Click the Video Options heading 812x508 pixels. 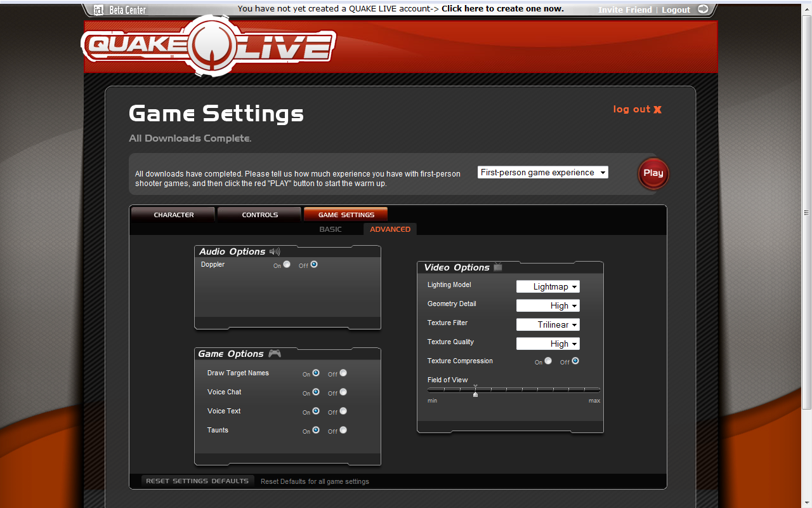457,267
